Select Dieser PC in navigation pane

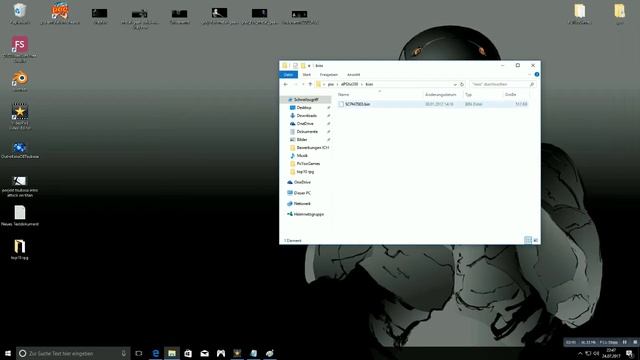[302, 193]
